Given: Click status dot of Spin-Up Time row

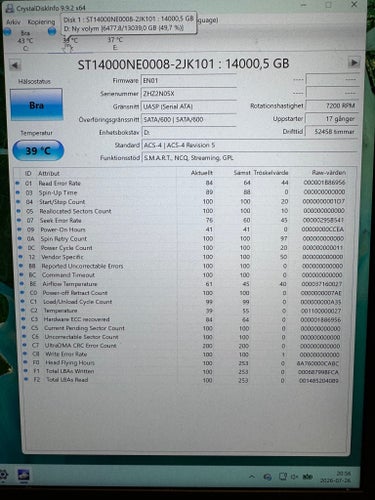Looking at the screenshot, I should click(x=18, y=192).
